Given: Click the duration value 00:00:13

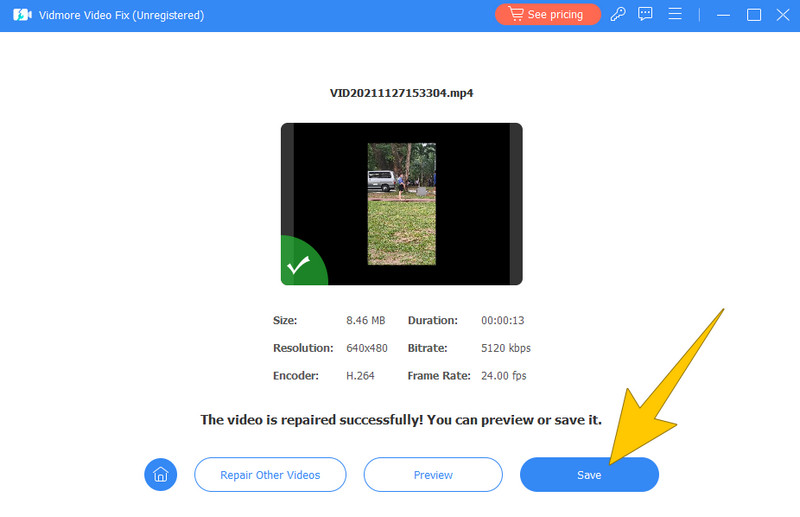Looking at the screenshot, I should 503,321.
